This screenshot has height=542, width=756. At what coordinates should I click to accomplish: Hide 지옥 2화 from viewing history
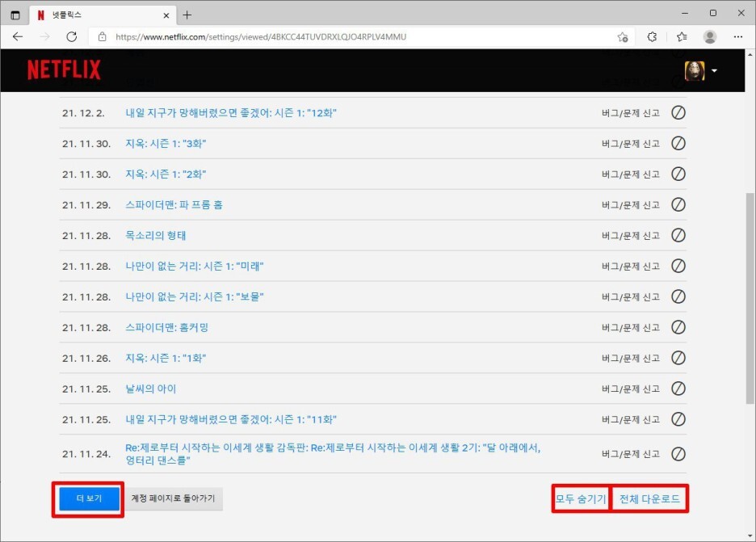pos(678,174)
